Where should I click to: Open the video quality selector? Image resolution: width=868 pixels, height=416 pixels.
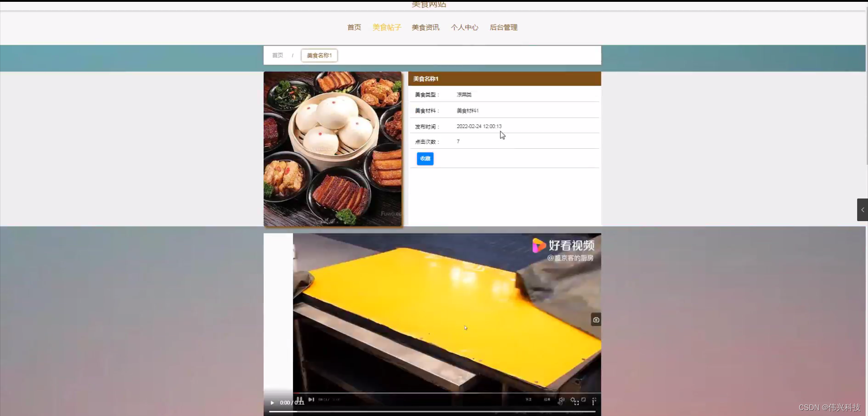(547, 399)
